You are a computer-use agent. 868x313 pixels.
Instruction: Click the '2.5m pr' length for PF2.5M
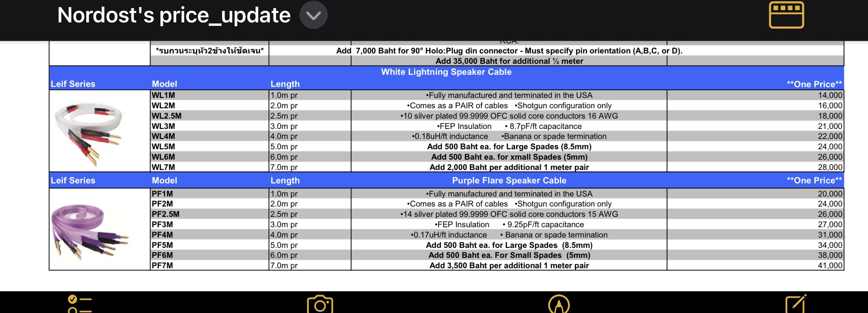[x=284, y=214]
